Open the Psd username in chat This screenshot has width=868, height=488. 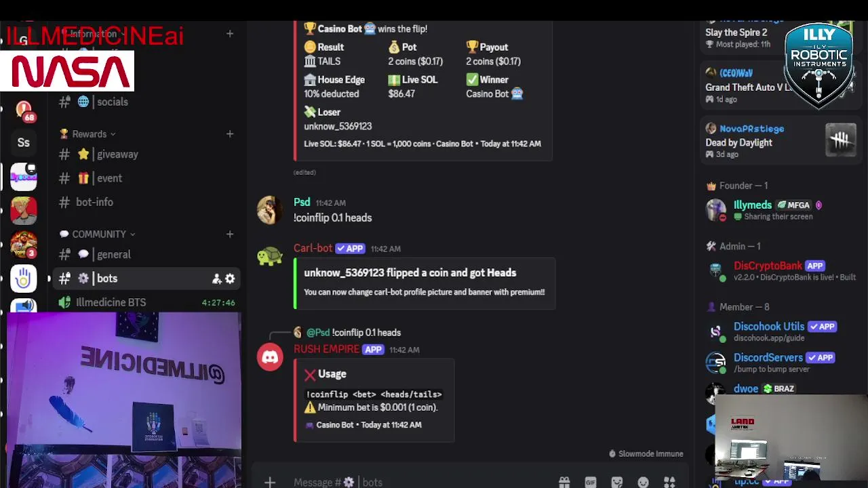tap(302, 202)
